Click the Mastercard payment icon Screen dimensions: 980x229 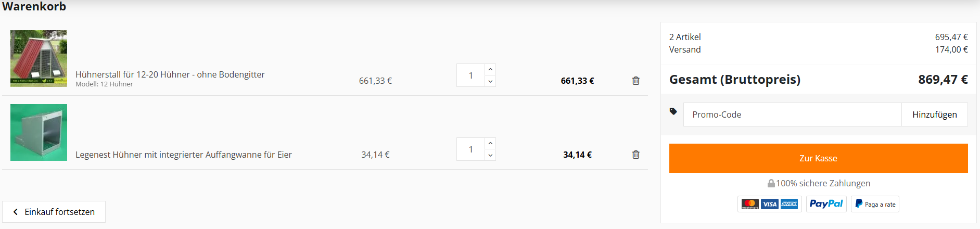click(x=750, y=204)
